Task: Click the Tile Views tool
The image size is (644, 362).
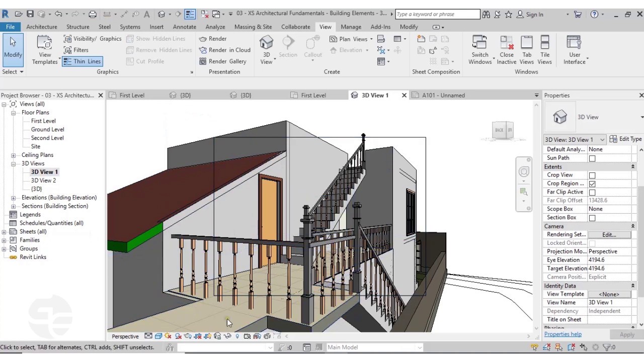Action: [x=545, y=50]
